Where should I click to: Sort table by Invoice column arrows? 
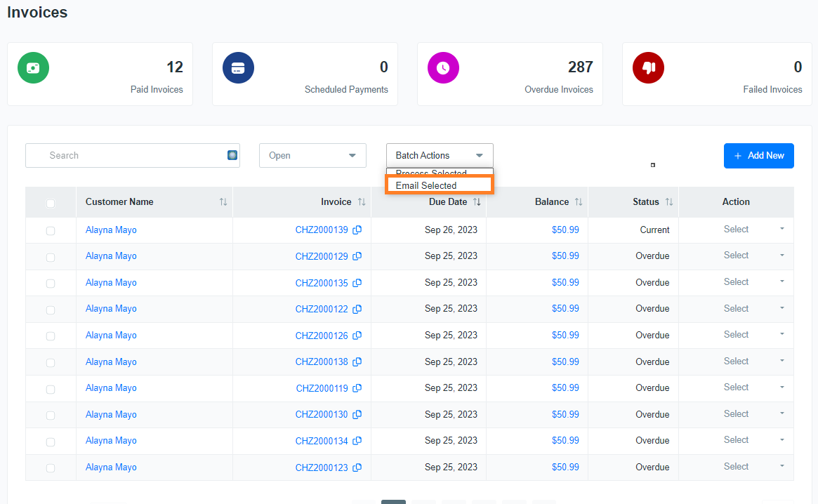tap(362, 202)
